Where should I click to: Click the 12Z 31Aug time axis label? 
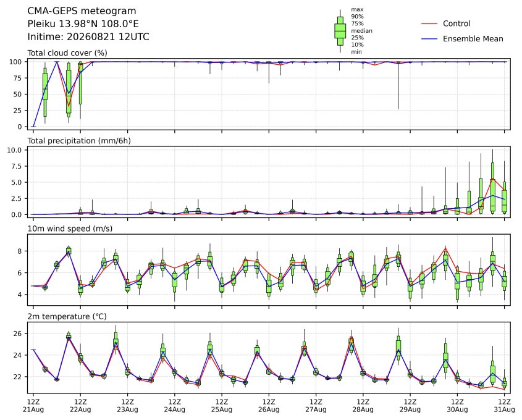coord(504,405)
